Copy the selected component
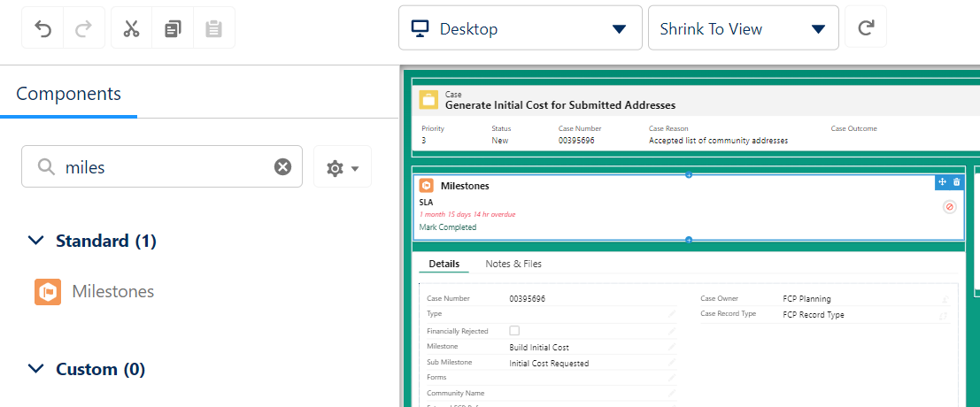This screenshot has height=407, width=980. click(x=174, y=28)
